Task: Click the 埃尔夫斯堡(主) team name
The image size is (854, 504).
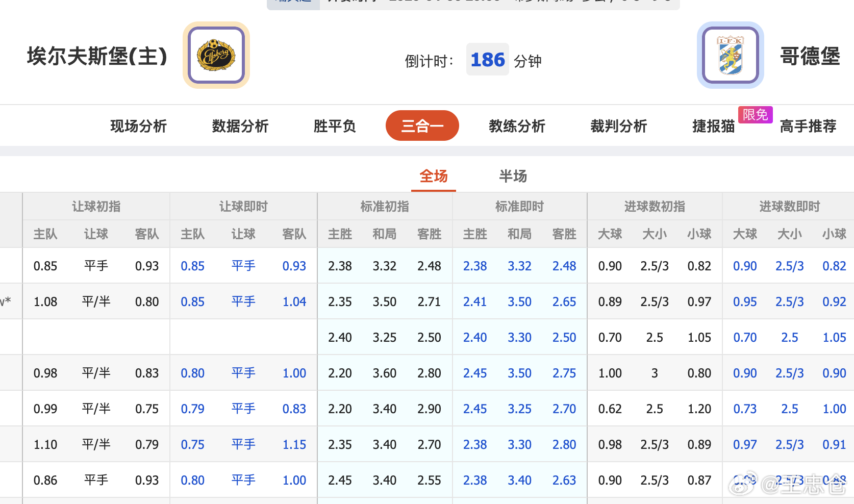Action: (97, 57)
